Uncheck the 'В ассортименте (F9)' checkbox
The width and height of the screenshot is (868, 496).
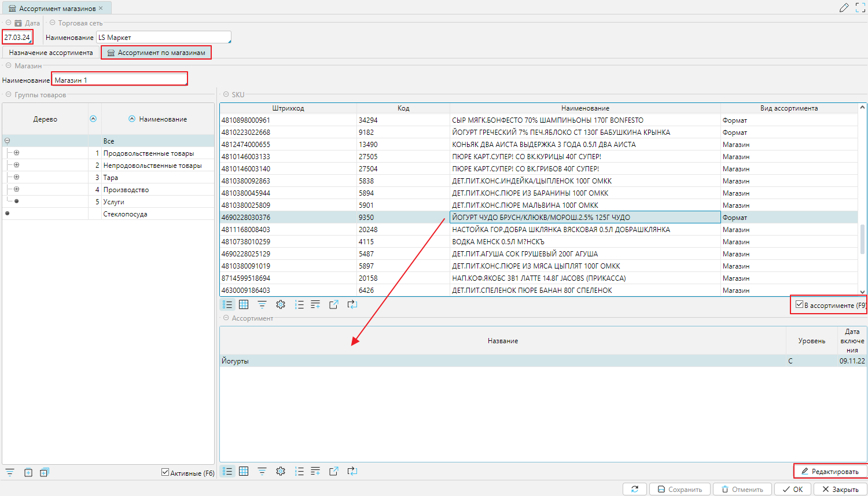799,304
